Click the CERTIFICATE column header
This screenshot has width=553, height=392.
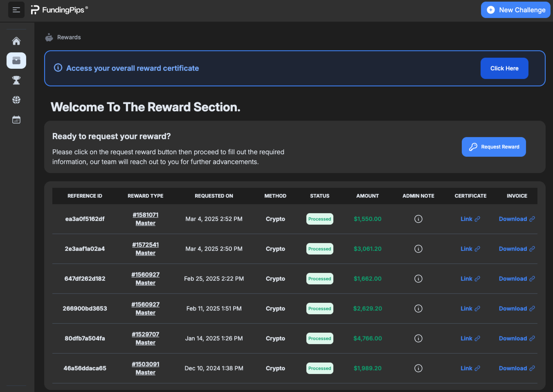470,196
